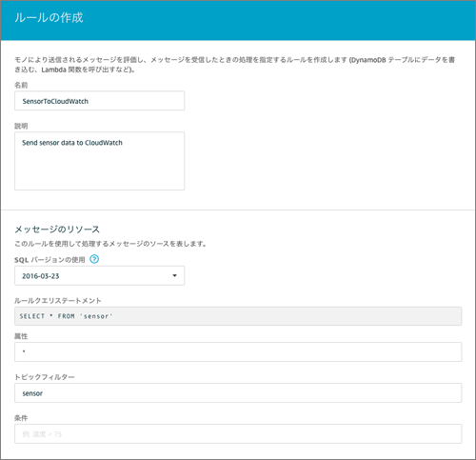The width and height of the screenshot is (476, 460).
Task: Click the このルールを使用して subtitle text
Action: 110,244
